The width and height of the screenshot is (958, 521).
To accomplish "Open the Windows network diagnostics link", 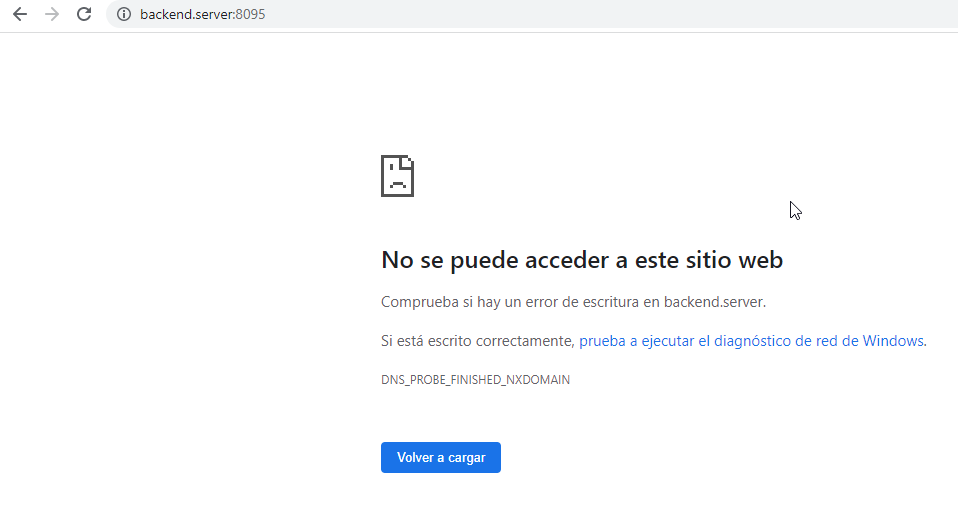I will pos(751,341).
